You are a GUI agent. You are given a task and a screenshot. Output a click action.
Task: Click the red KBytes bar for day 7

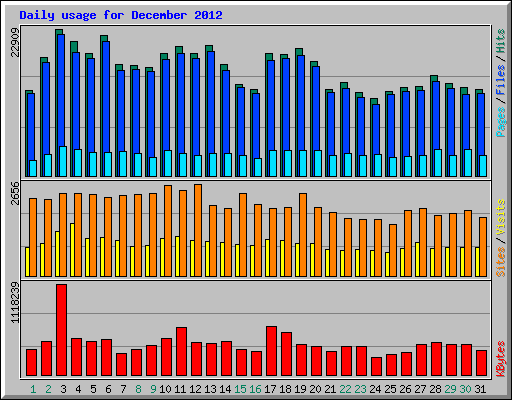121,365
